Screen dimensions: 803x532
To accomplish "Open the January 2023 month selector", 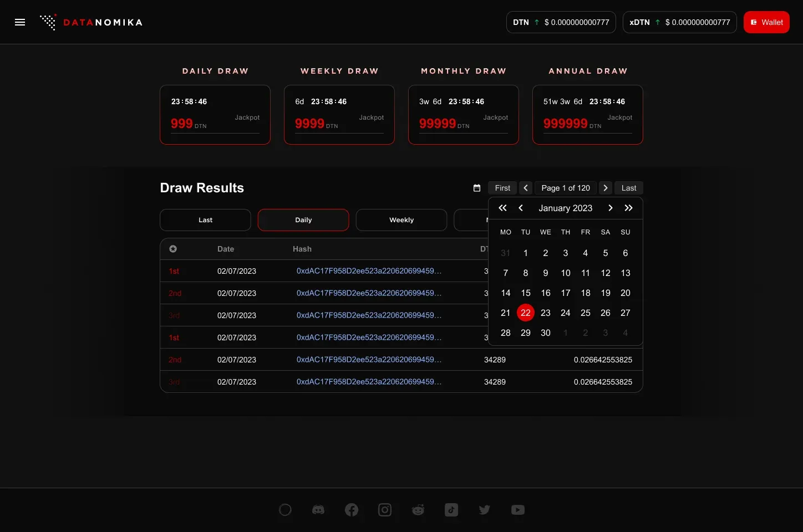I will pos(566,208).
